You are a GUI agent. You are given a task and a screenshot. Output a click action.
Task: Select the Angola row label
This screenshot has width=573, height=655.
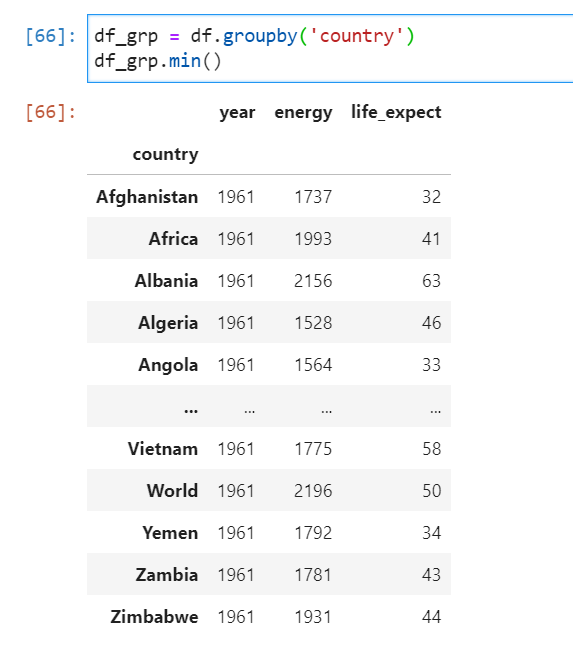[x=168, y=365]
